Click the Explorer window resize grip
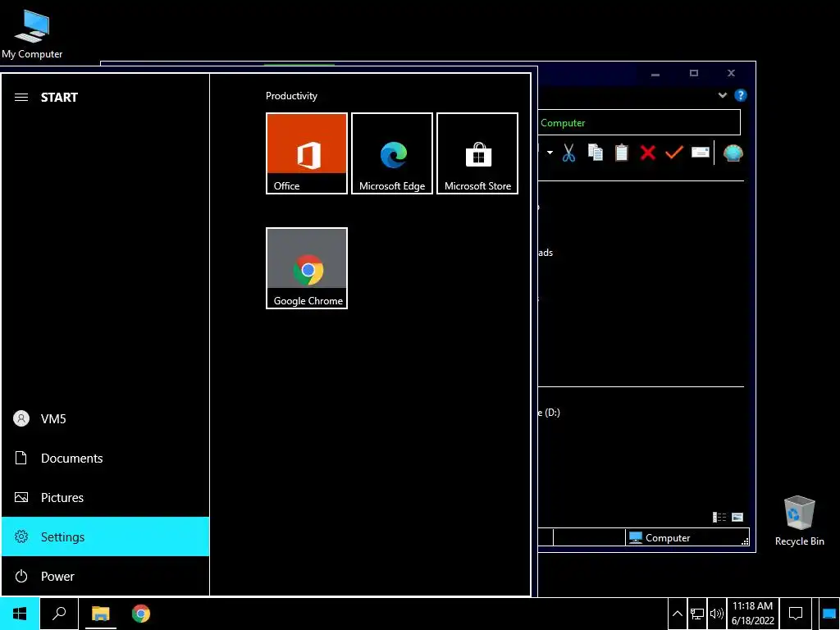This screenshot has height=630, width=840. pyautogui.click(x=745, y=541)
